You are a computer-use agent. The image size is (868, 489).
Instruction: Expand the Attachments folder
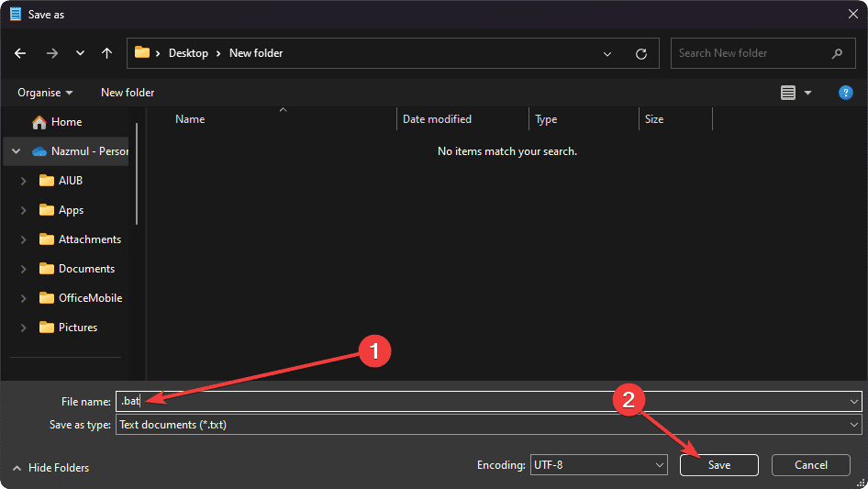point(23,239)
